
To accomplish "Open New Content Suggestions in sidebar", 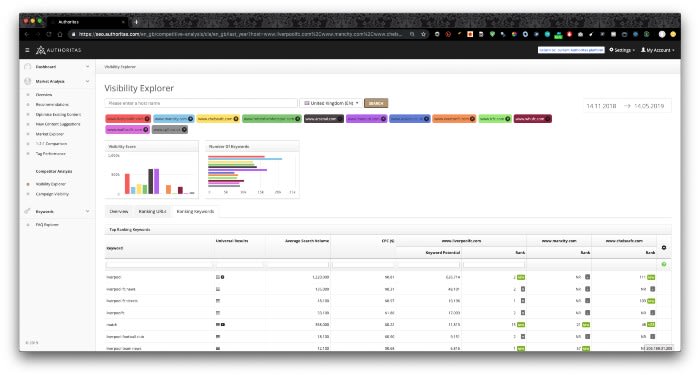I will 58,124.
